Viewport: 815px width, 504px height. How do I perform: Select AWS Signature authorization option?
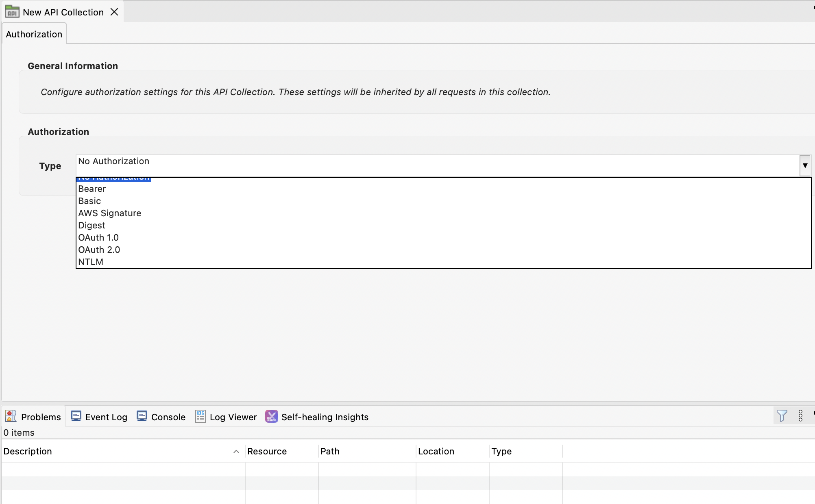pos(109,213)
